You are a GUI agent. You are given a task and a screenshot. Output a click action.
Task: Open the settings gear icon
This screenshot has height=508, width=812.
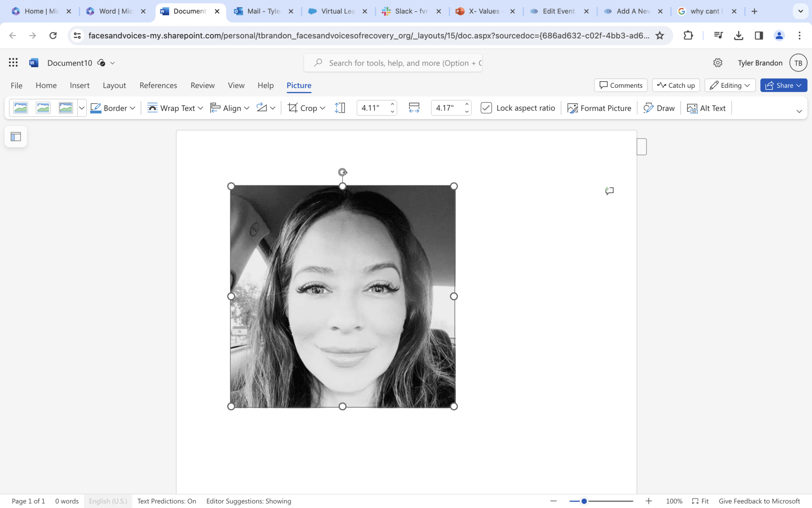718,63
